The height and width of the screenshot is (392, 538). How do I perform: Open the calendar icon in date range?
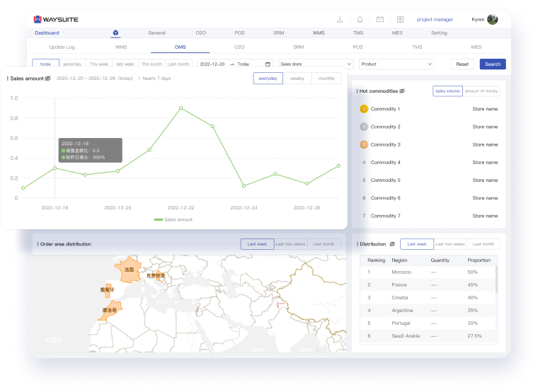(x=268, y=64)
